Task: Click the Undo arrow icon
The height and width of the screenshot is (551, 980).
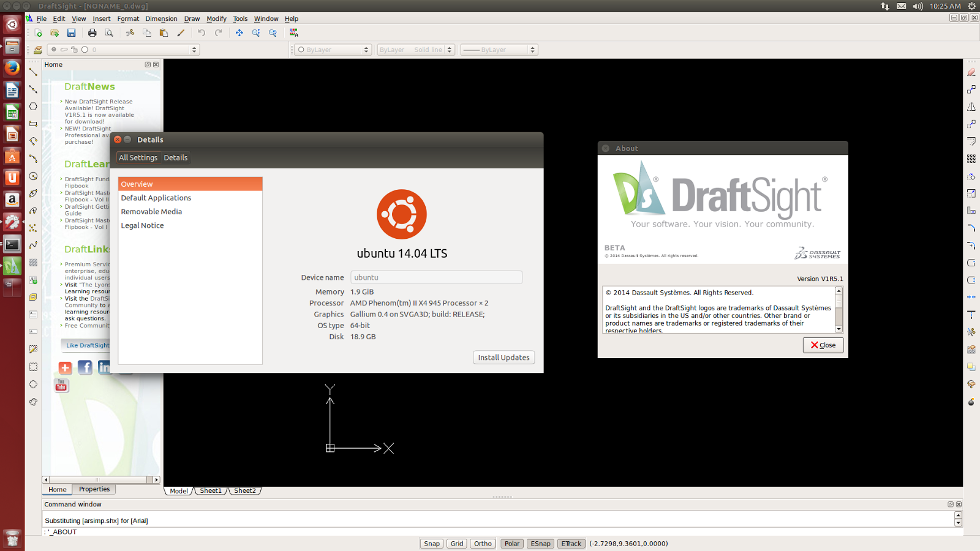Action: [202, 33]
